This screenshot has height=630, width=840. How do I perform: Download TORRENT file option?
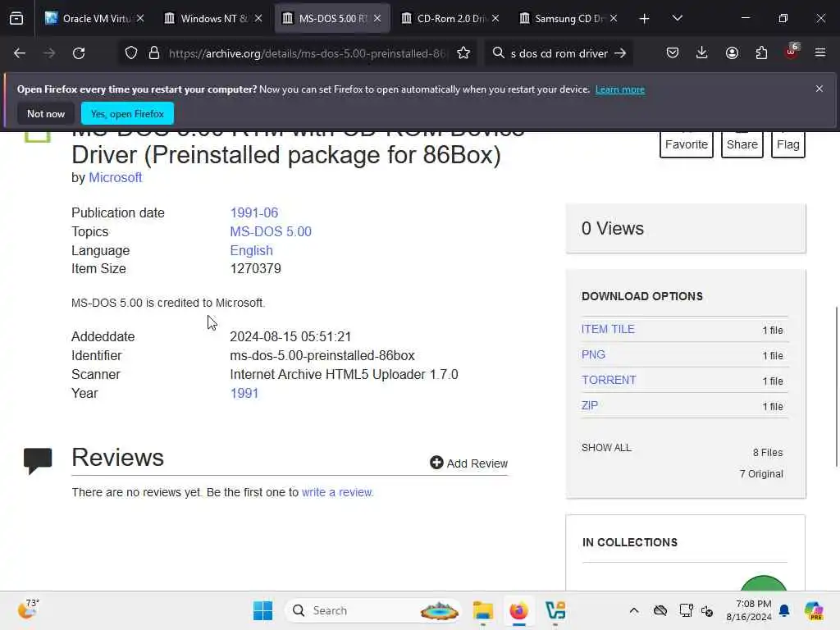pos(609,380)
